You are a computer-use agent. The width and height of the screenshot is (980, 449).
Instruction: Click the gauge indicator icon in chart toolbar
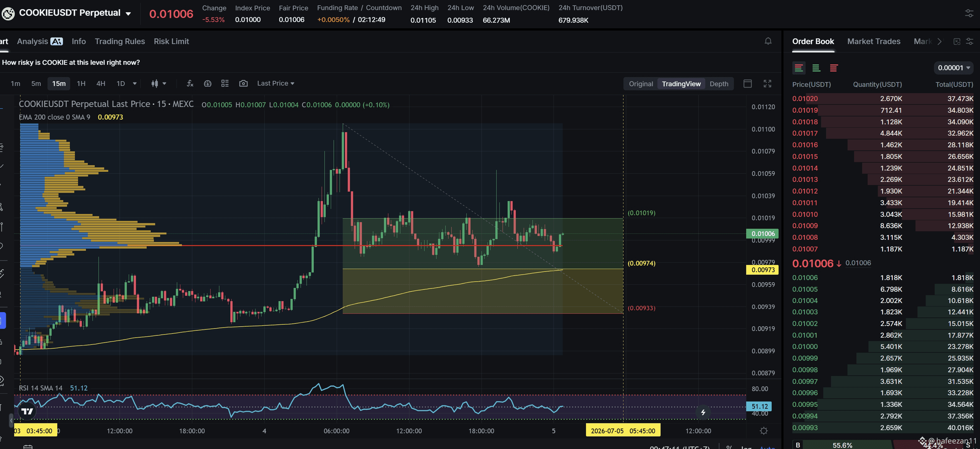[207, 83]
